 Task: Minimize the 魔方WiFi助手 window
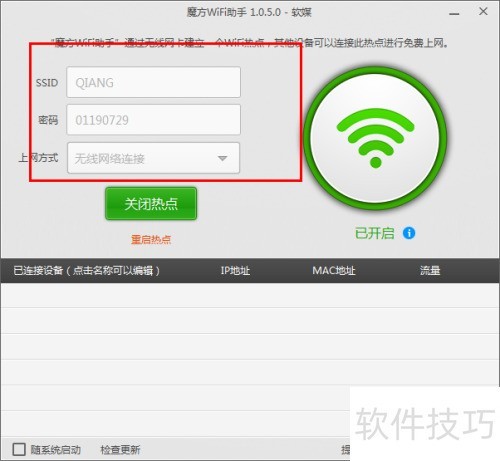454,14
